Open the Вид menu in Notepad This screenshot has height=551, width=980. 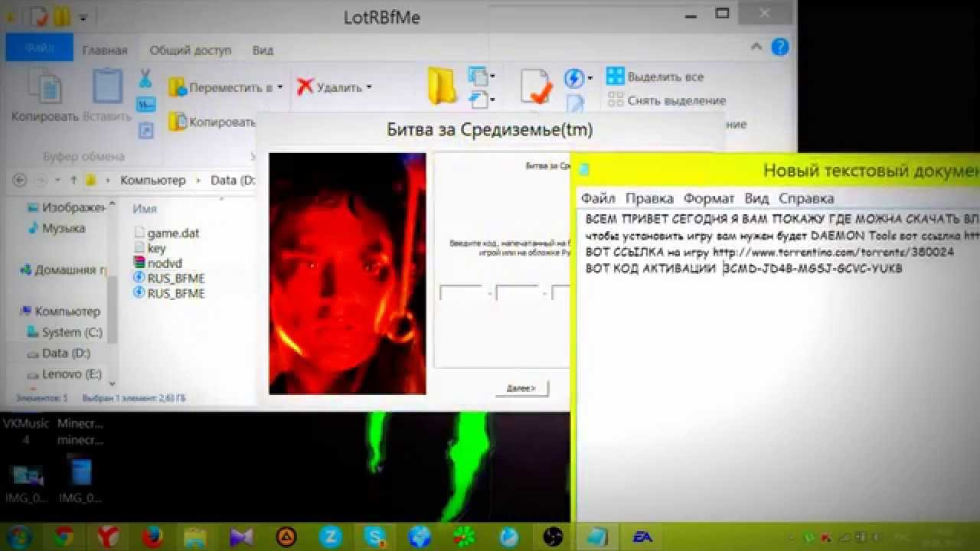click(x=756, y=198)
